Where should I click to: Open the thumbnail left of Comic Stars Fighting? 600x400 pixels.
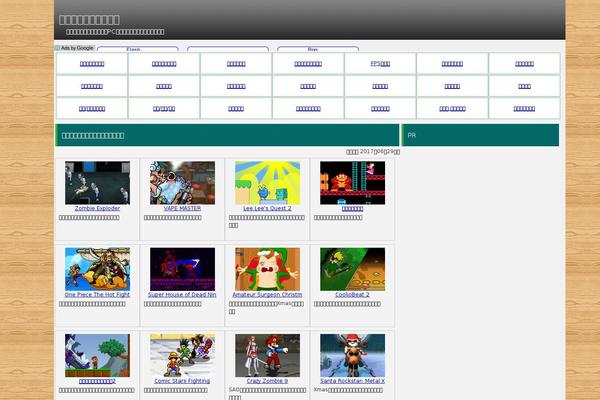click(97, 355)
